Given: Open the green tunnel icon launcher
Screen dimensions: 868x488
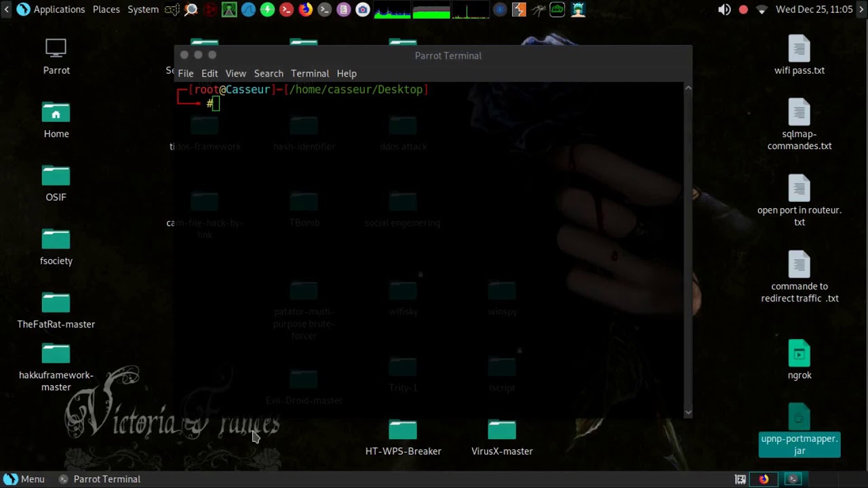Looking at the screenshot, I should (x=229, y=9).
